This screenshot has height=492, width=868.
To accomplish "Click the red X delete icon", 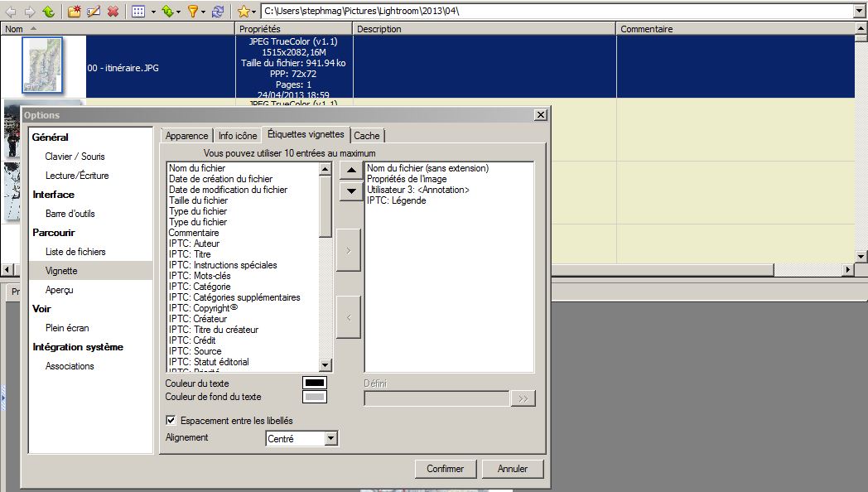I will pos(113,12).
